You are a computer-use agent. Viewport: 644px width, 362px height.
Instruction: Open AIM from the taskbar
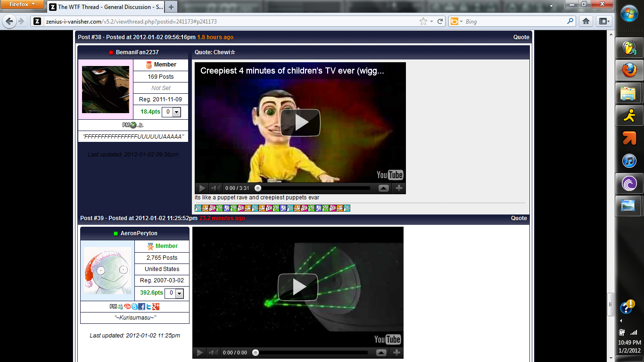[629, 115]
